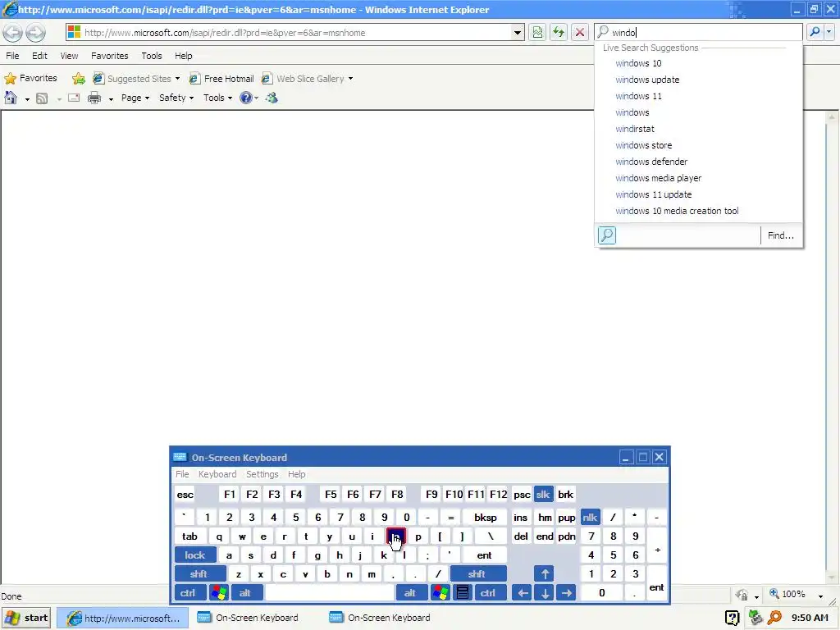
Task: Toggle the slk scroll lock key
Action: 543,495
